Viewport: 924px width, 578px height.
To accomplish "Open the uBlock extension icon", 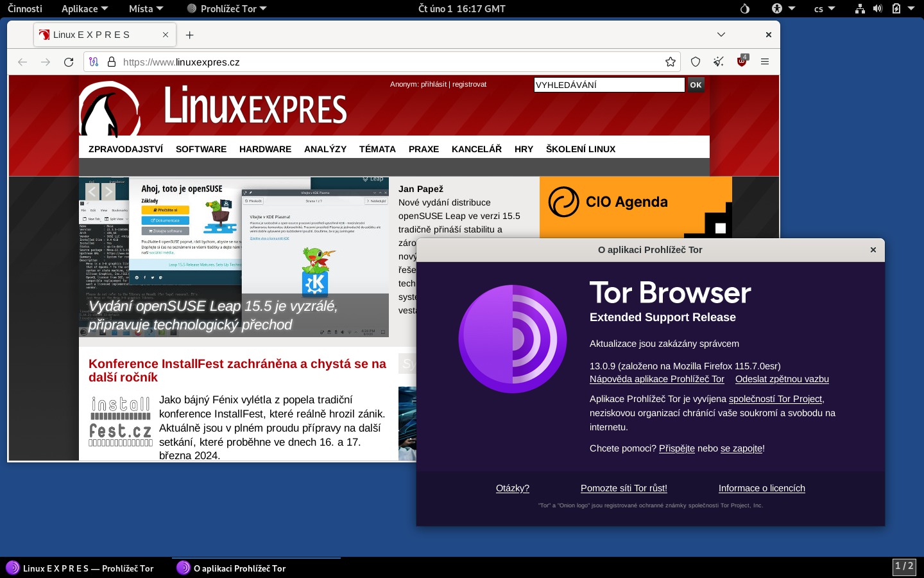I will pos(742,61).
